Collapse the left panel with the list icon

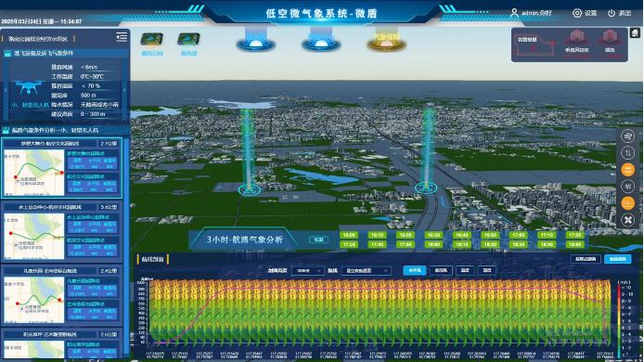pyautogui.click(x=122, y=37)
